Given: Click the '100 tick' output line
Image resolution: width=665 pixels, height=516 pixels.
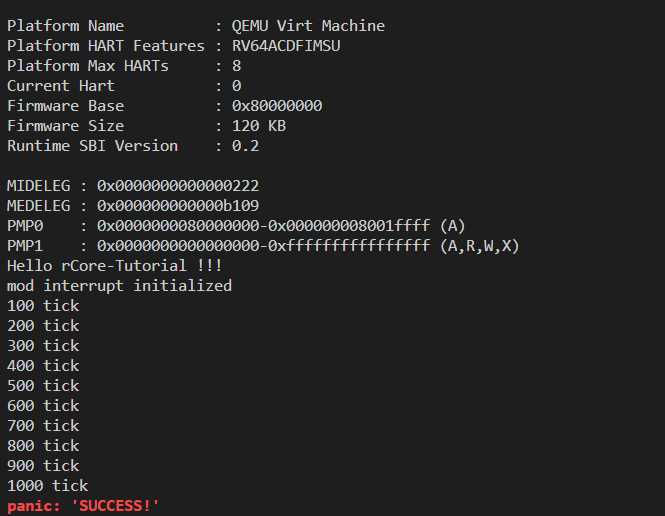Looking at the screenshot, I should (43, 306).
